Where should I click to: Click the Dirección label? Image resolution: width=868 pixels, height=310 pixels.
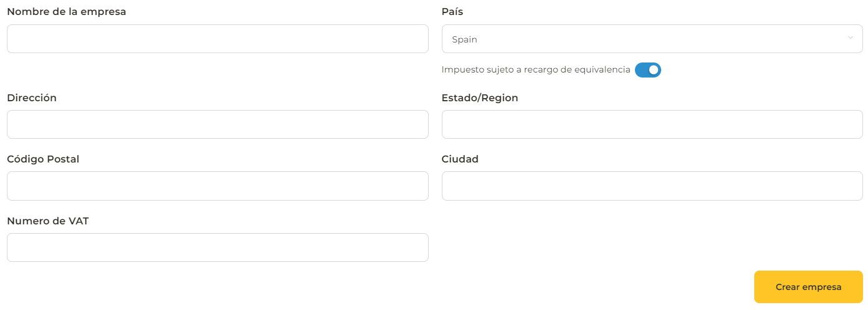pyautogui.click(x=32, y=98)
